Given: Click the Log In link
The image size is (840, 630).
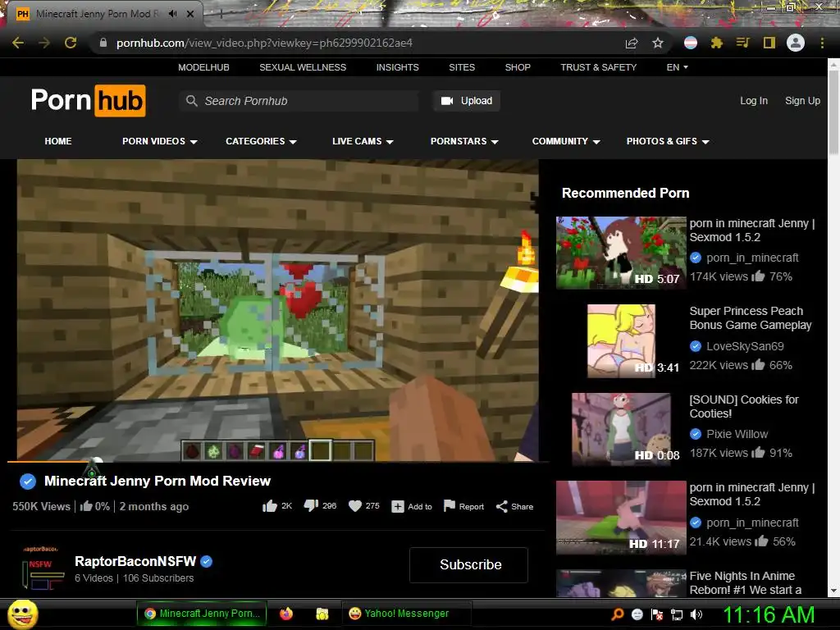Looking at the screenshot, I should [x=754, y=101].
